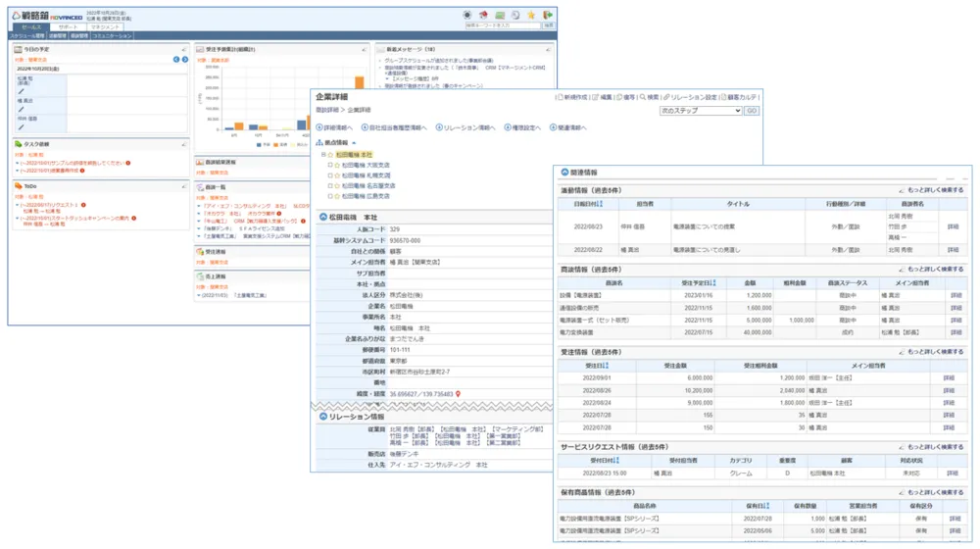This screenshot has width=980, height=549.
Task: Click 顧客カルテ in 企業詳細 toolbar
Action: [739, 97]
